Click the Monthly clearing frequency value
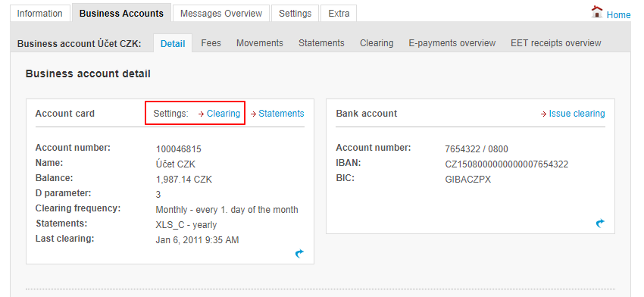Screen dimensions: 644x297 [227, 210]
